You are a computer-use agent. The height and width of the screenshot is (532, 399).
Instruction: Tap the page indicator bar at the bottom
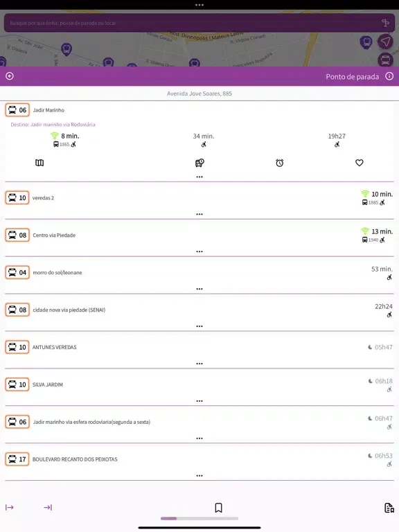pos(199,518)
